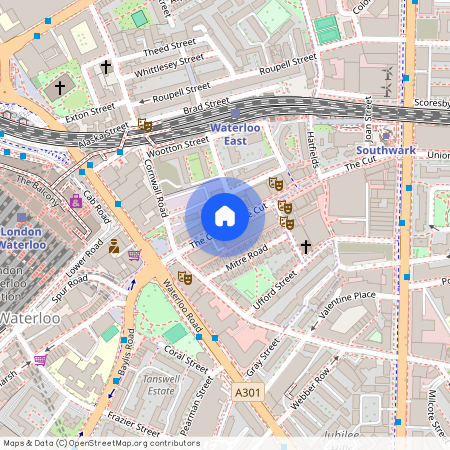Select the Cornwall Road label

pyautogui.click(x=155, y=188)
